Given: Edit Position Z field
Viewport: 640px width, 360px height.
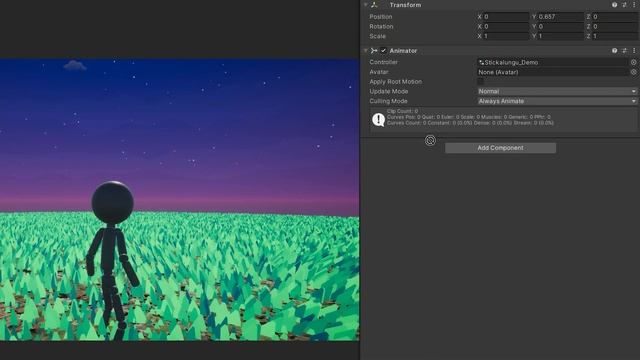Looking at the screenshot, I should coord(615,17).
